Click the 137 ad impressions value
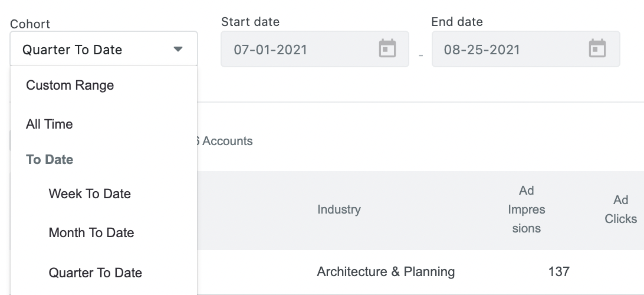The image size is (644, 295). tap(558, 272)
